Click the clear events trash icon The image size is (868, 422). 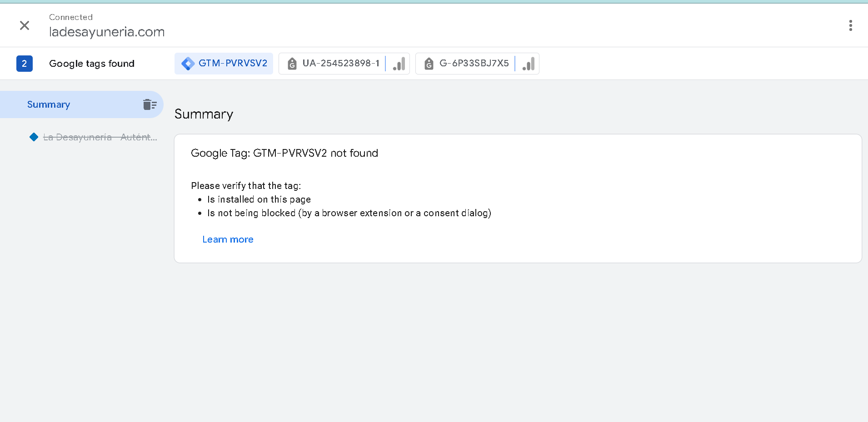(x=150, y=104)
